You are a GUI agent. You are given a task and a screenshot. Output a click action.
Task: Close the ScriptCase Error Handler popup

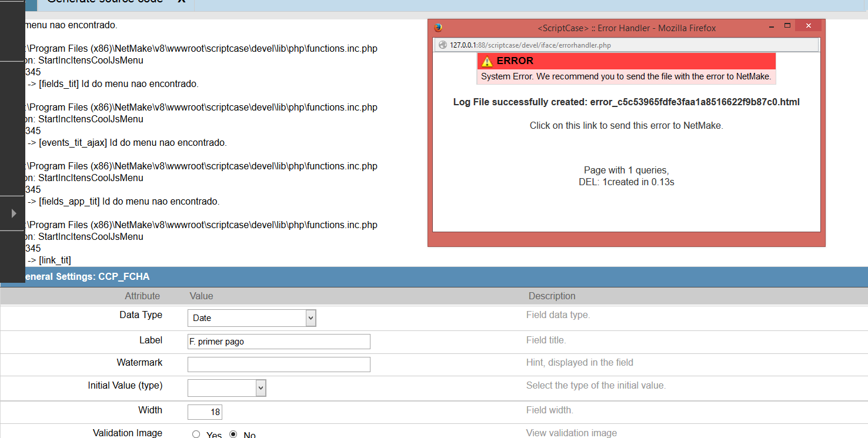[x=809, y=26]
